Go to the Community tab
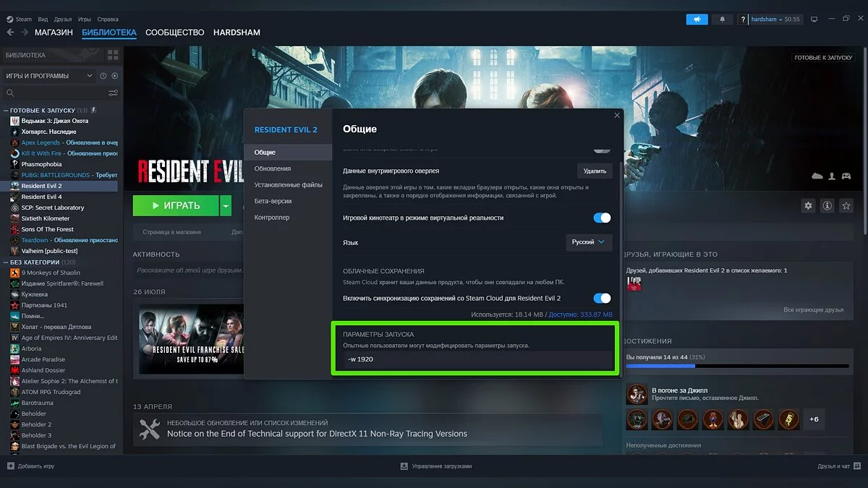 174,33
